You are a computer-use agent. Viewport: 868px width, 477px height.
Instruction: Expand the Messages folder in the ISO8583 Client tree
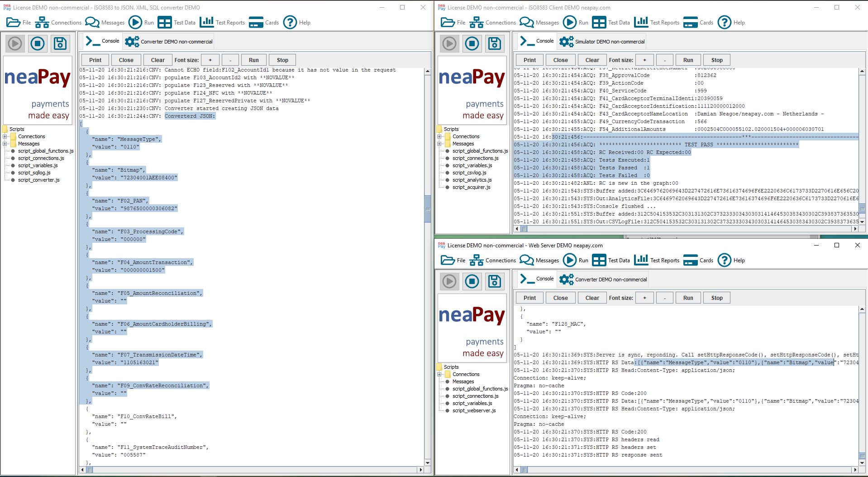pyautogui.click(x=439, y=144)
